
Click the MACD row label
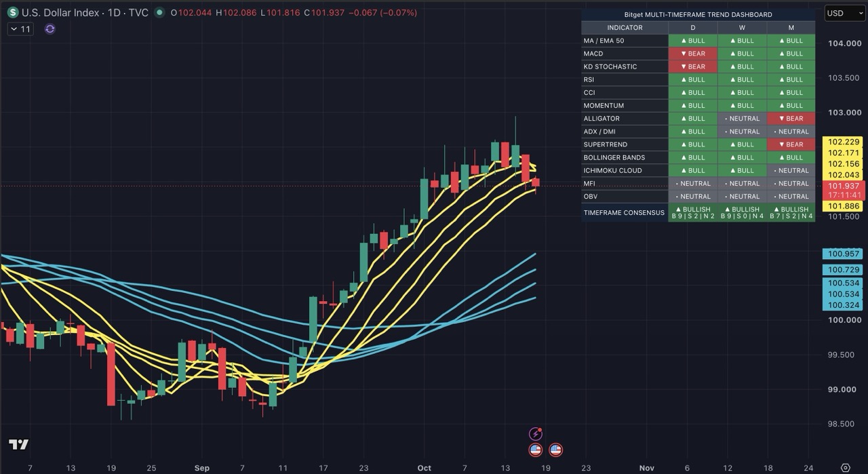[x=593, y=54]
